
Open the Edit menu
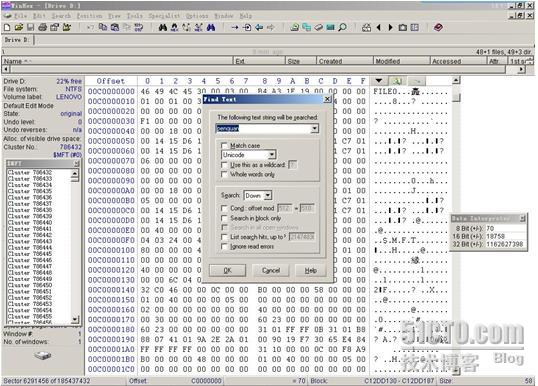(x=39, y=16)
